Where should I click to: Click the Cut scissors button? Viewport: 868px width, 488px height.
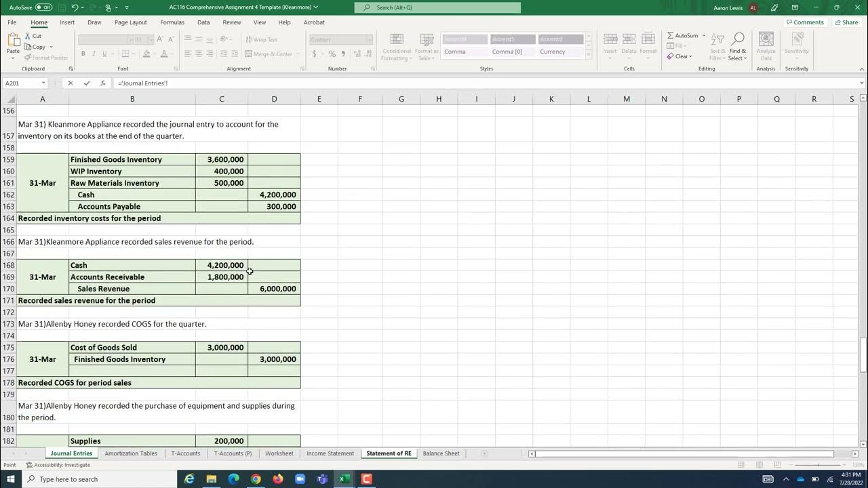click(33, 36)
